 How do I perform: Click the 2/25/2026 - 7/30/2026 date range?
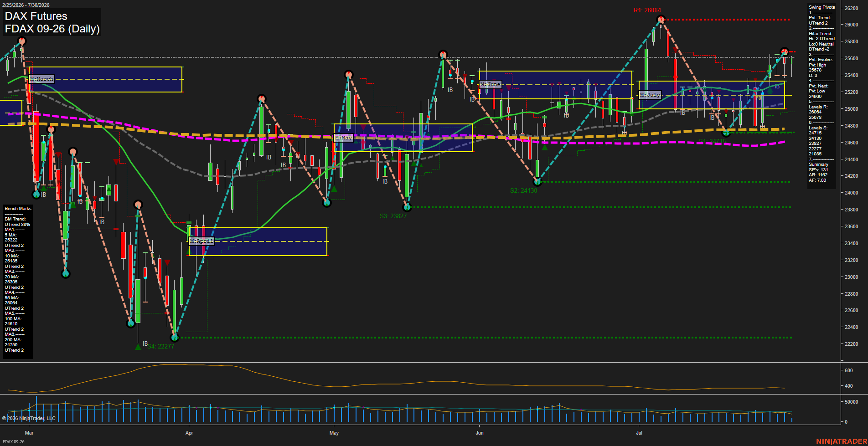(x=26, y=5)
